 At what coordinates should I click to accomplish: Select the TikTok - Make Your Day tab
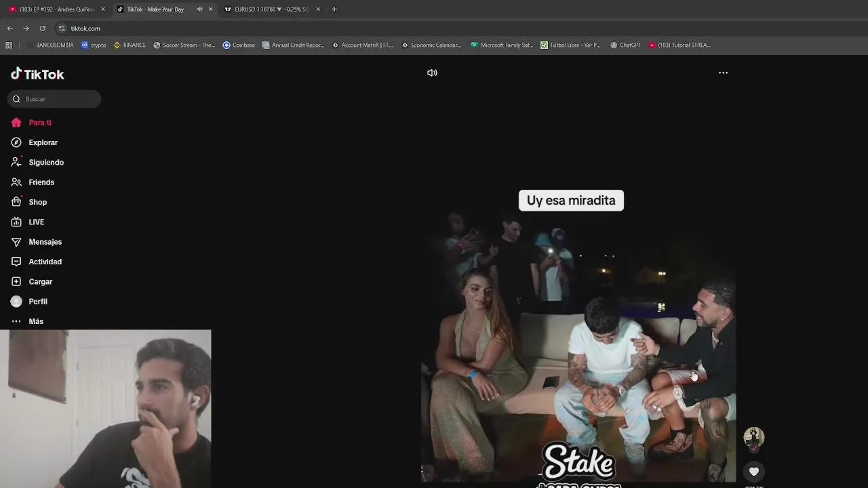coord(155,9)
